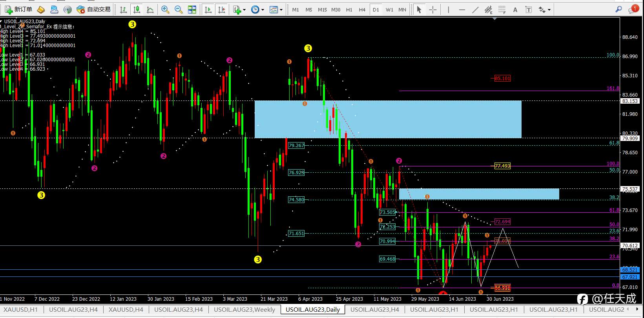Select the Fibonacci retracement tool
This screenshot has height=318, width=644.
tap(502, 9)
